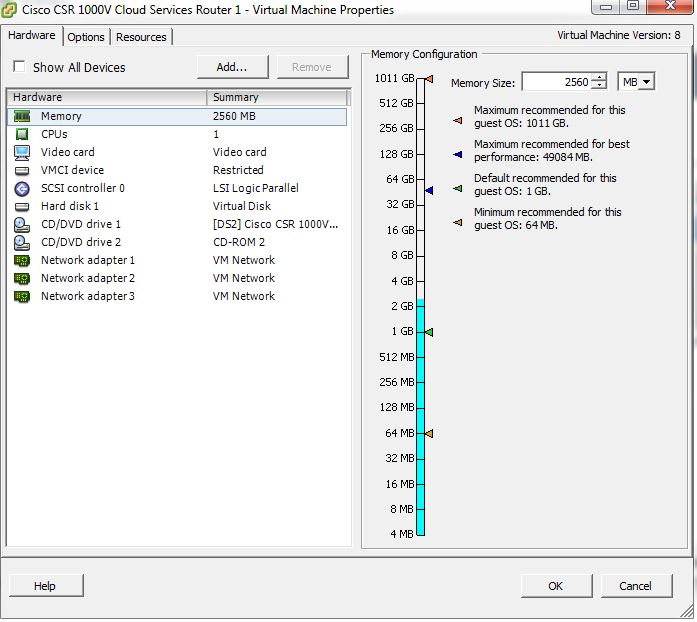Screen dimensions: 697x622
Task: Select the CD/DVD drive 2 row label
Action: [81, 242]
